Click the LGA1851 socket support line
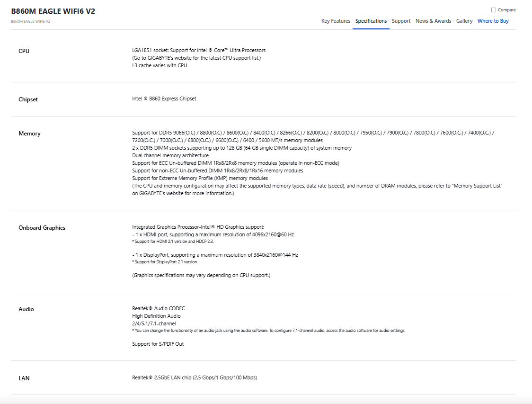Viewport: 532px width, 404px height. (x=199, y=50)
